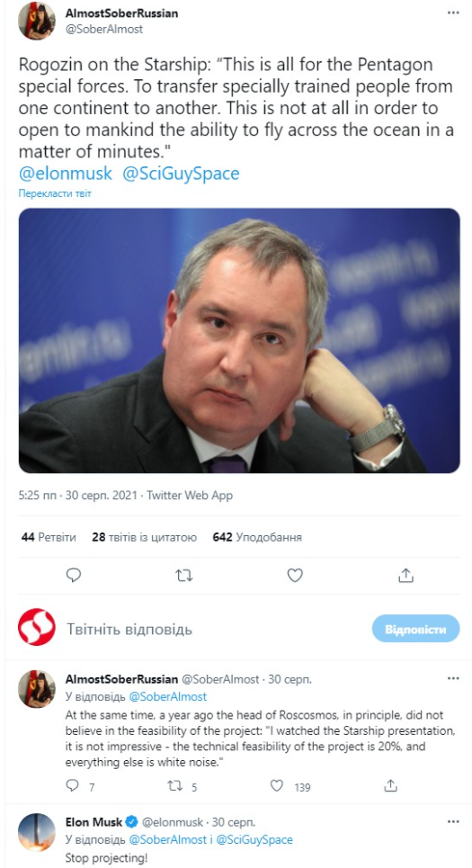Open the more menu on the second AlmostSoberRussian tweet
Image resolution: width=472 pixels, height=868 pixels.
pos(453,679)
